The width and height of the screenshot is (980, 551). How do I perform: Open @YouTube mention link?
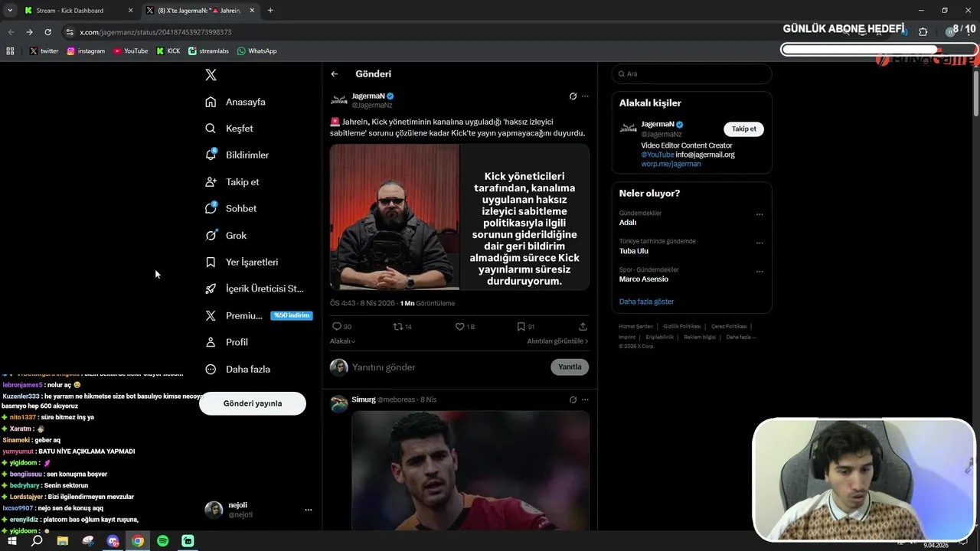tap(658, 155)
